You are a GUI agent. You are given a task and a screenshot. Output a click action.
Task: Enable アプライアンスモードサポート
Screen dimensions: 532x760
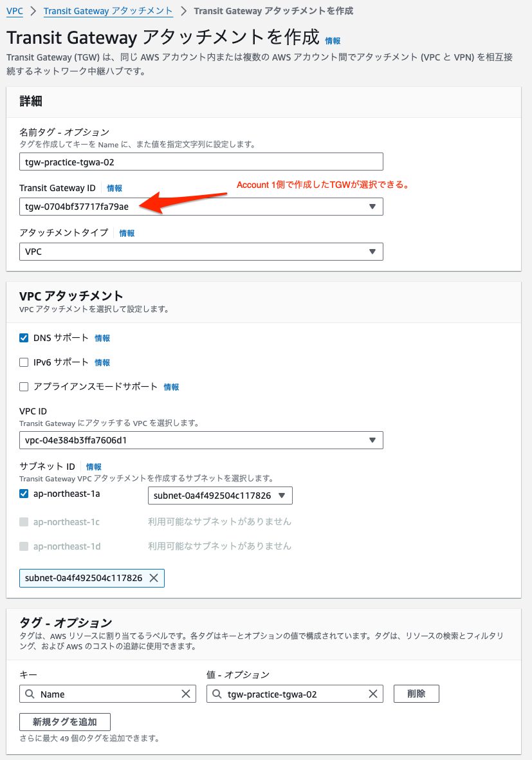[x=24, y=386]
